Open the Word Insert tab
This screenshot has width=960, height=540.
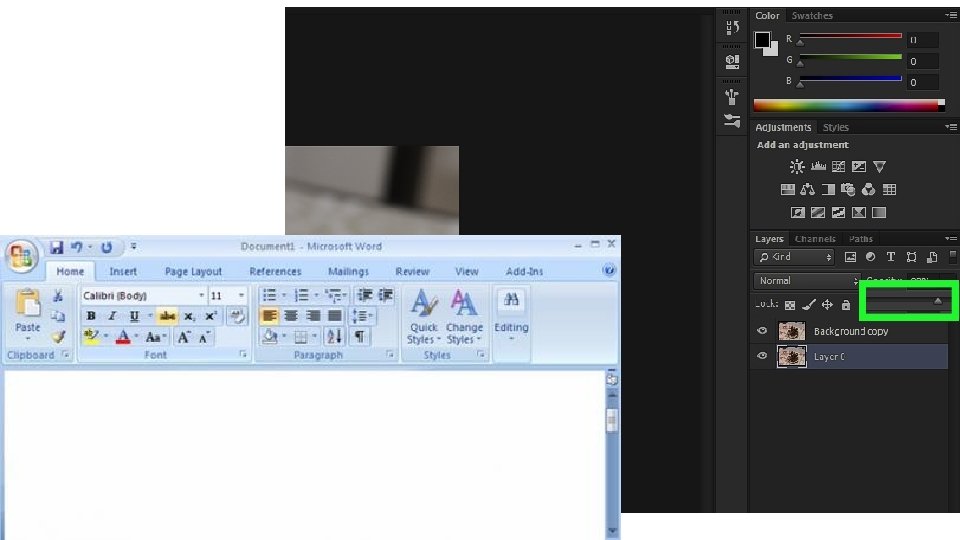coord(122,271)
